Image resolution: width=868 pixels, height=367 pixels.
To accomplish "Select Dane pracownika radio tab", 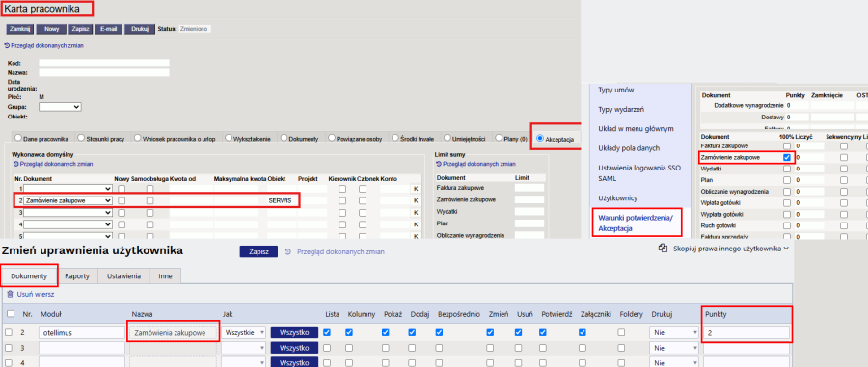I will click(x=18, y=138).
